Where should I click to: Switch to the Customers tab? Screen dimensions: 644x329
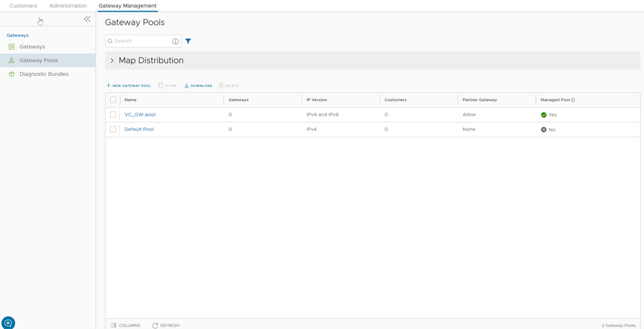pyautogui.click(x=23, y=6)
